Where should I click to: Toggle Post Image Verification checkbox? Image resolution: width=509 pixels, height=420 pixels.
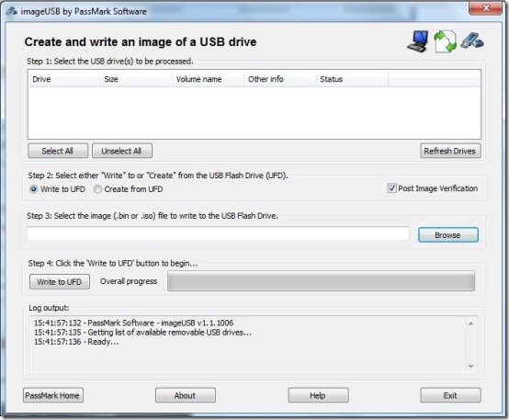(391, 188)
